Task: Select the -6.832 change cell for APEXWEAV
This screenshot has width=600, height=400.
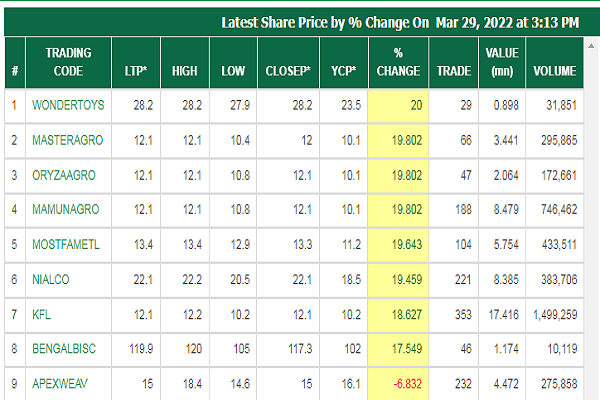Action: 398,384
